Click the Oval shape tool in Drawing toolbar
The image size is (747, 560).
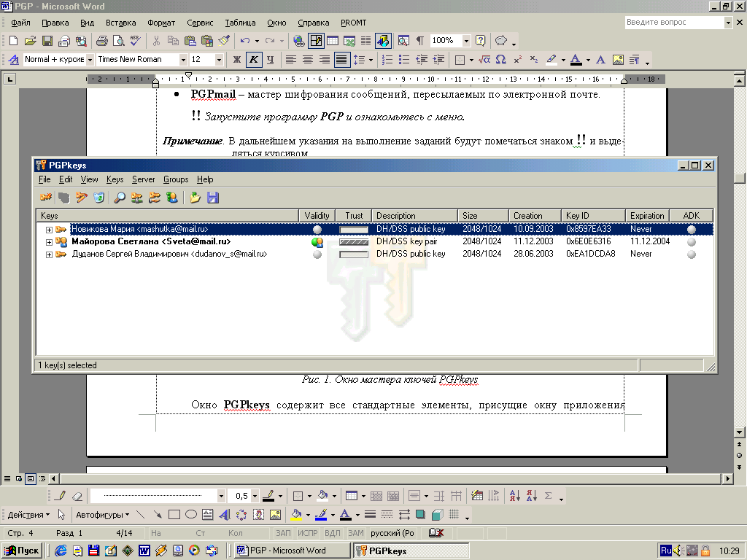191,515
